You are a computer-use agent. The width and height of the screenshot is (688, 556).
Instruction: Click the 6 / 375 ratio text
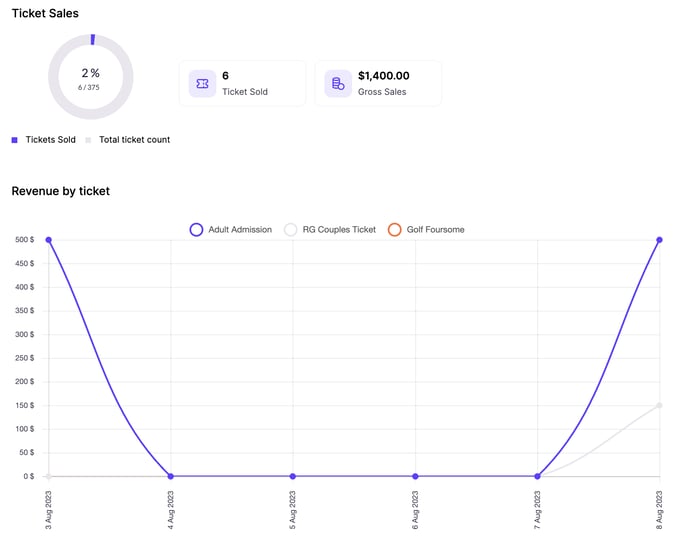pyautogui.click(x=89, y=87)
